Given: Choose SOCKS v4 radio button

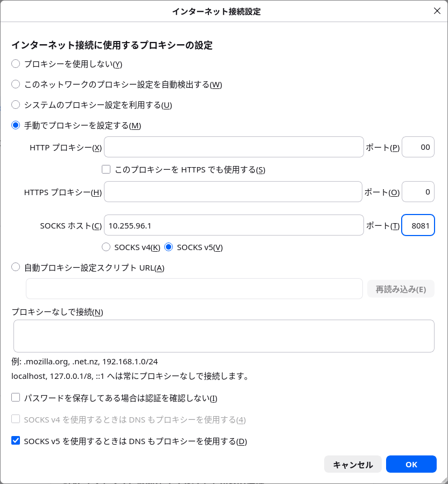Looking at the screenshot, I should pos(106,247).
